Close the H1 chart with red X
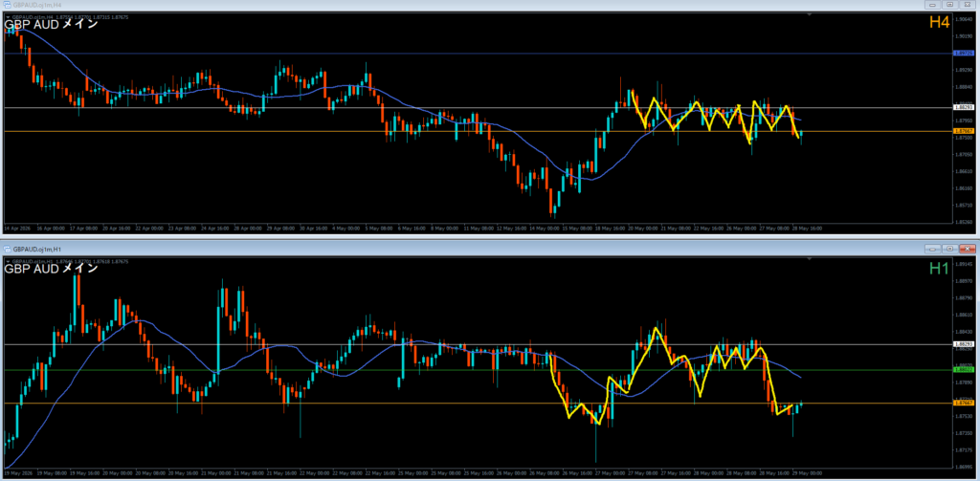The width and height of the screenshot is (980, 481). [968, 250]
